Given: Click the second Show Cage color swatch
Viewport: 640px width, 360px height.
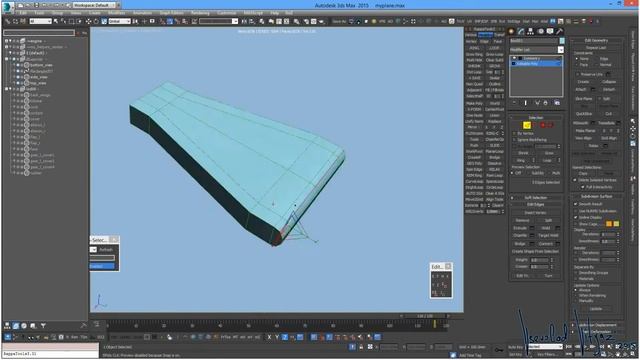Looking at the screenshot, I should pyautogui.click(x=616, y=224).
